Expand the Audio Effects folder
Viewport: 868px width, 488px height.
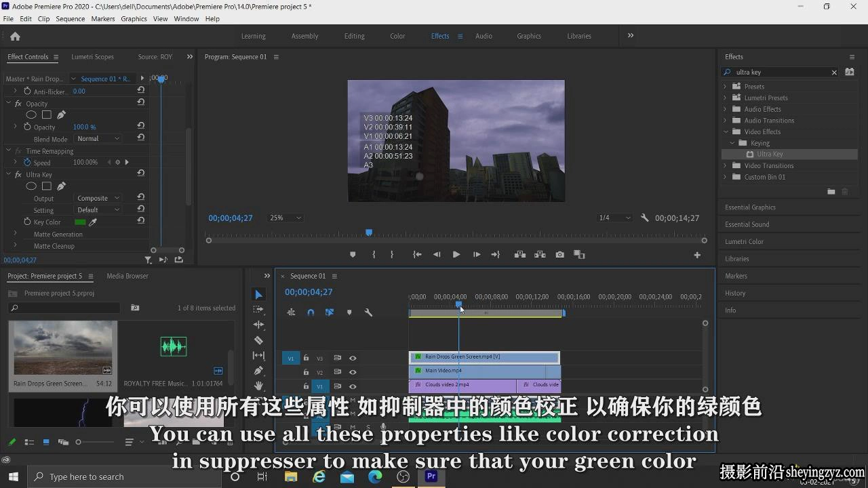[725, 109]
